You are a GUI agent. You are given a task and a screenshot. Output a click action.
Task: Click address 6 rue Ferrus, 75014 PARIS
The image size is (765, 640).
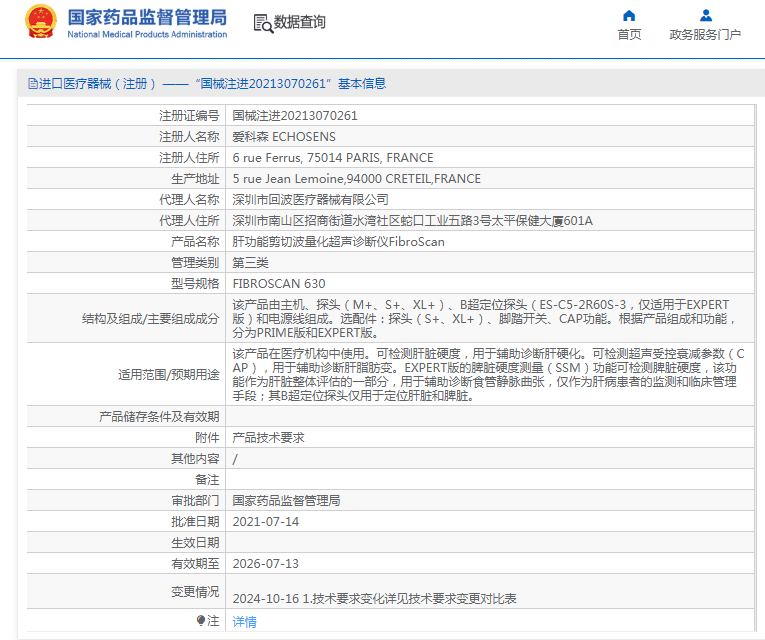pyautogui.click(x=333, y=158)
